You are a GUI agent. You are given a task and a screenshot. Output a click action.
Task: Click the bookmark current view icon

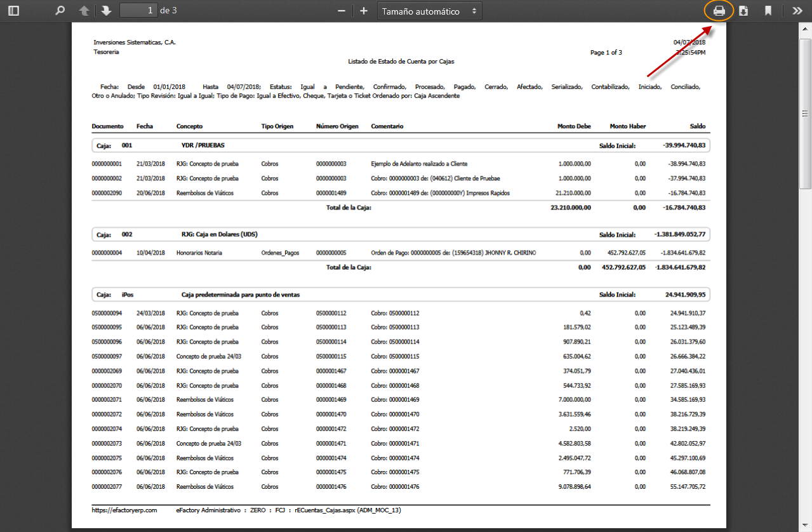pyautogui.click(x=768, y=11)
